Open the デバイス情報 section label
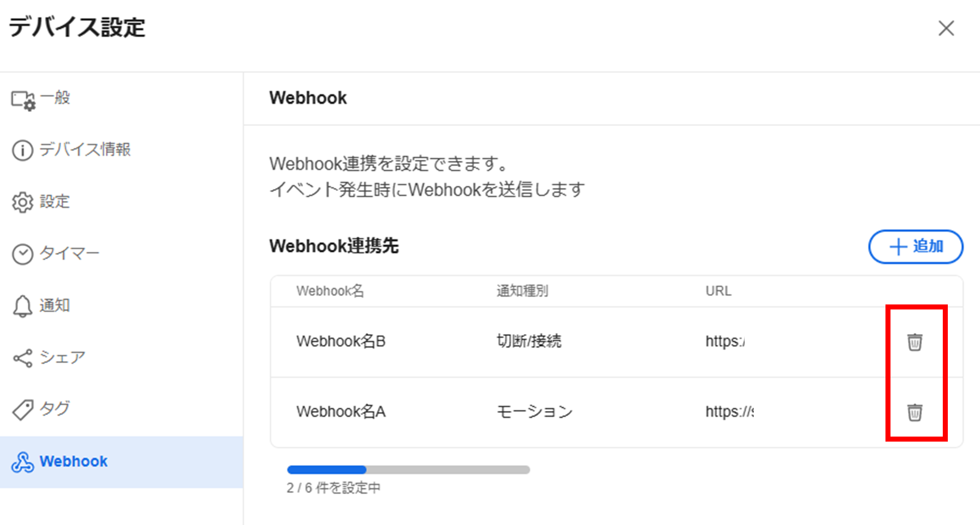The width and height of the screenshot is (980, 525). [85, 150]
